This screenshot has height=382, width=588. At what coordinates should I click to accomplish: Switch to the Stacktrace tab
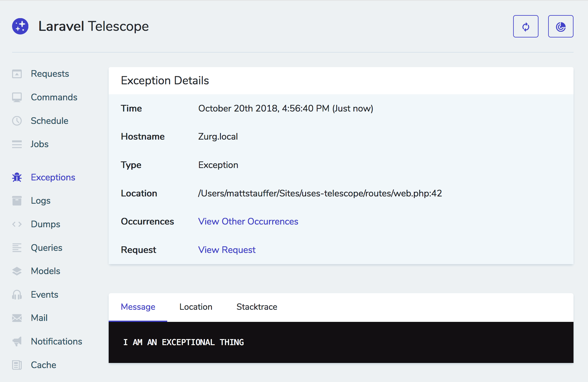257,307
